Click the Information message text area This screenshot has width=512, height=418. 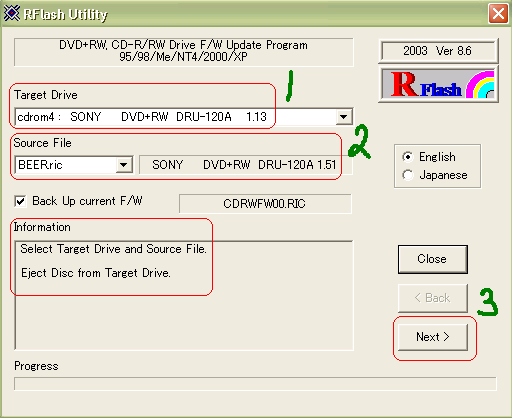click(x=184, y=295)
